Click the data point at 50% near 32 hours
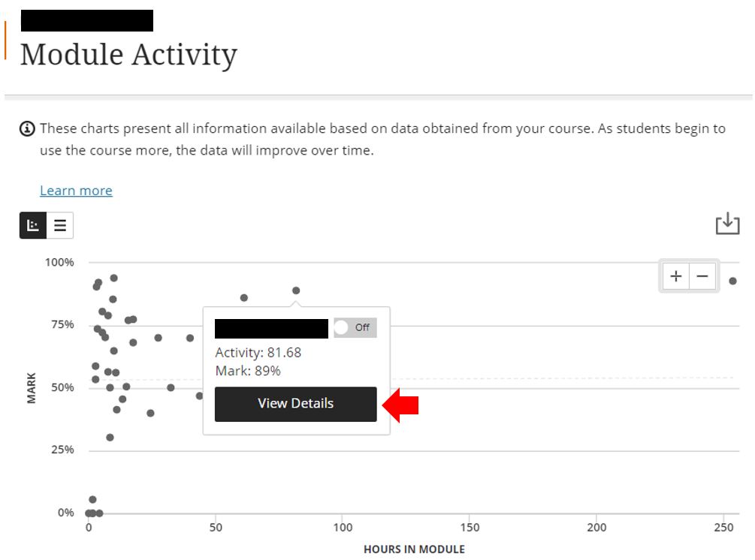 [171, 387]
